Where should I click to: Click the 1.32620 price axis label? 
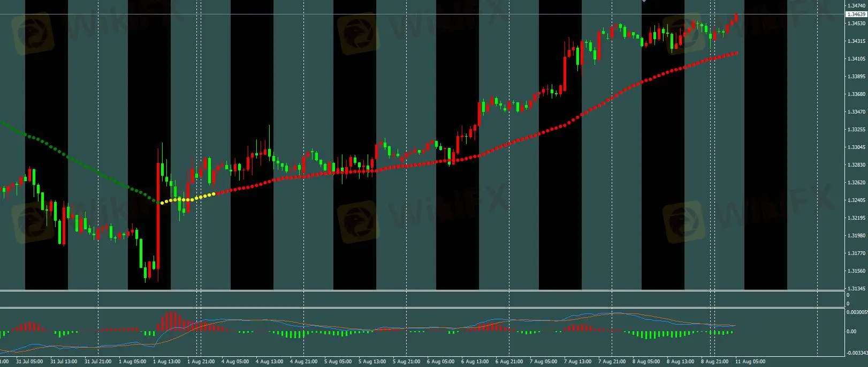[x=857, y=182]
